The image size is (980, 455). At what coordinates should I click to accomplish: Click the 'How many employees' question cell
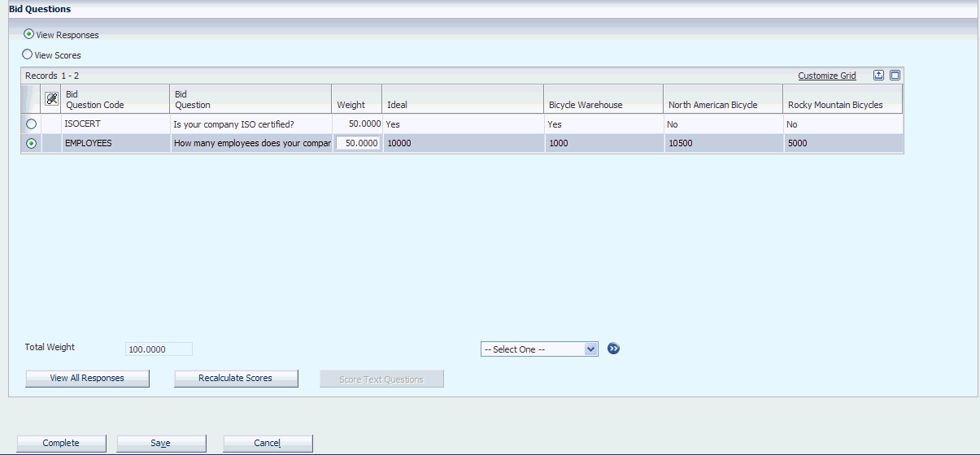click(x=250, y=143)
